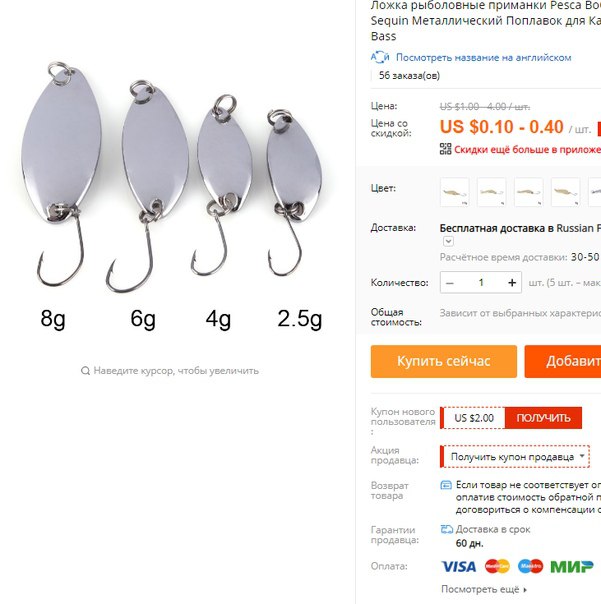Click the translate icon beside English title link
601x604 pixels.
point(380,57)
